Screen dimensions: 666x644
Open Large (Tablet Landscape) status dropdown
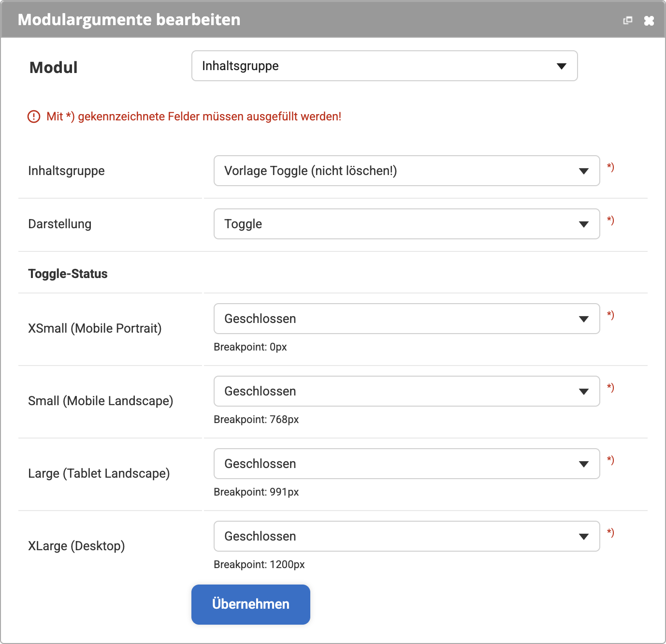[407, 464]
